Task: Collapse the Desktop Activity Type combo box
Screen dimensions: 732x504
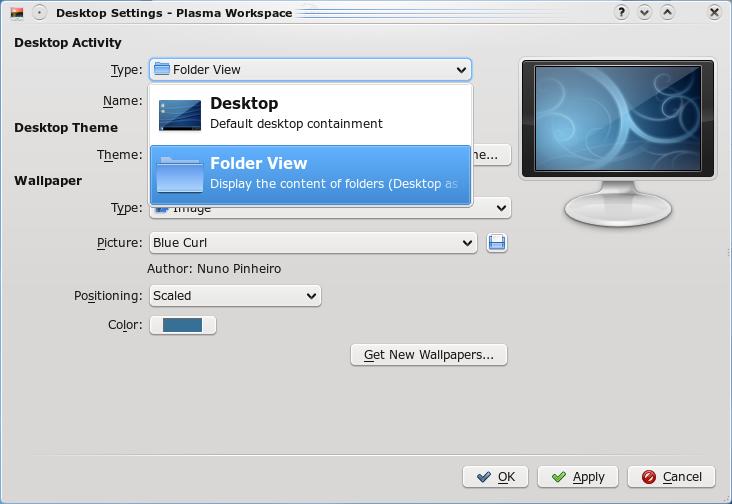Action: point(461,70)
